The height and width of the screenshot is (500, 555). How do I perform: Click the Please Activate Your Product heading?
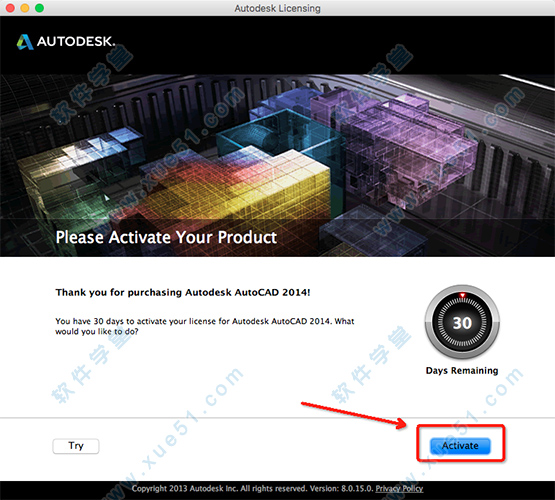166,237
